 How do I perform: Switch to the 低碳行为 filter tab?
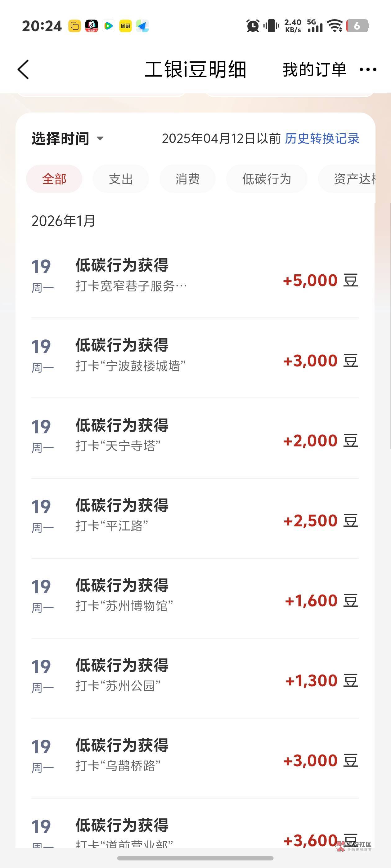267,179
